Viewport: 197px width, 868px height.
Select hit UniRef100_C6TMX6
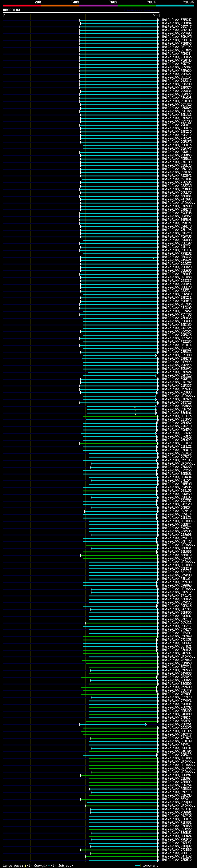coord(176,50)
